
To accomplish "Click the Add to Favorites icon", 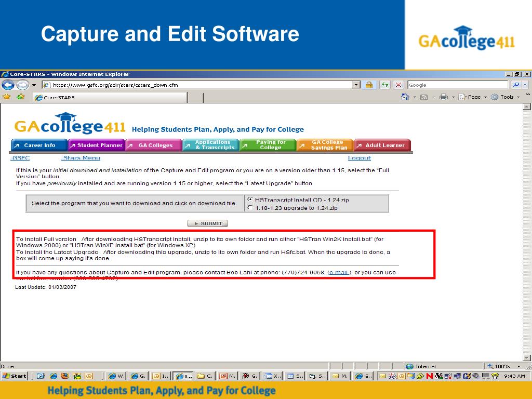I will [21, 97].
